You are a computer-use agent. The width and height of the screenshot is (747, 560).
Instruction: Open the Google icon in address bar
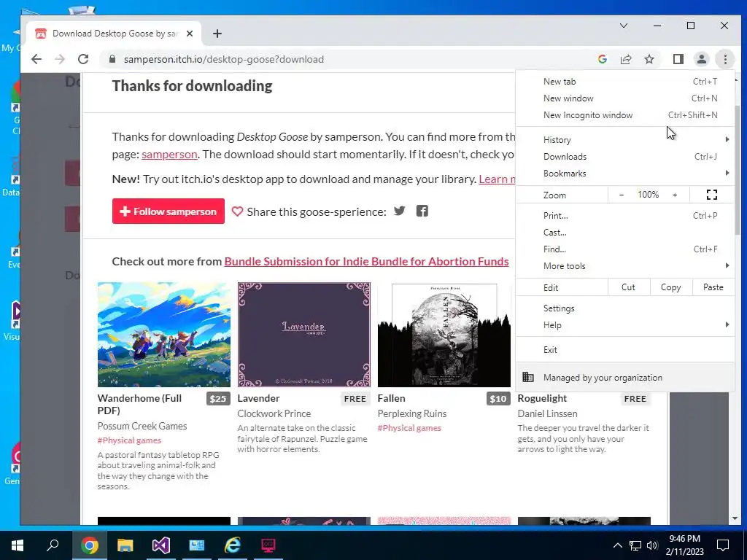coord(602,59)
